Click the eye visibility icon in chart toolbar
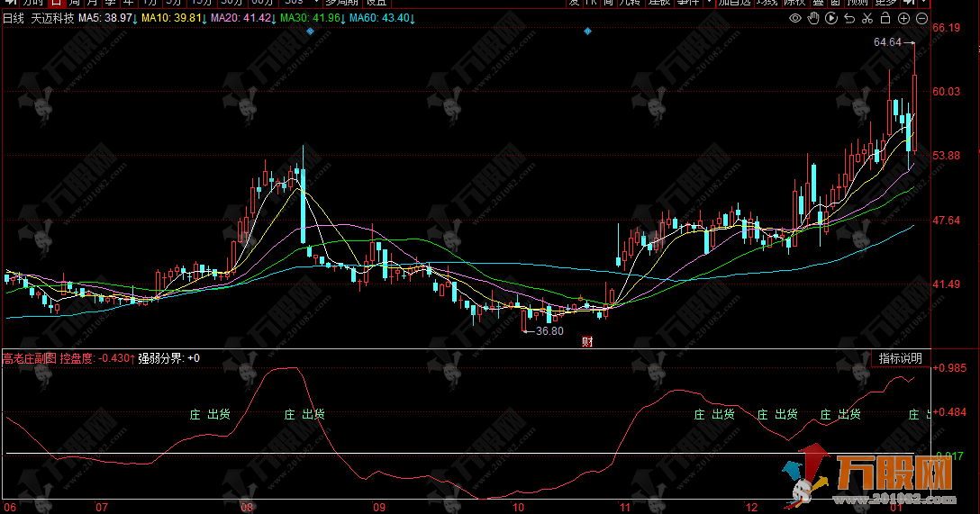Viewport: 980px width, 514px height. (795, 18)
